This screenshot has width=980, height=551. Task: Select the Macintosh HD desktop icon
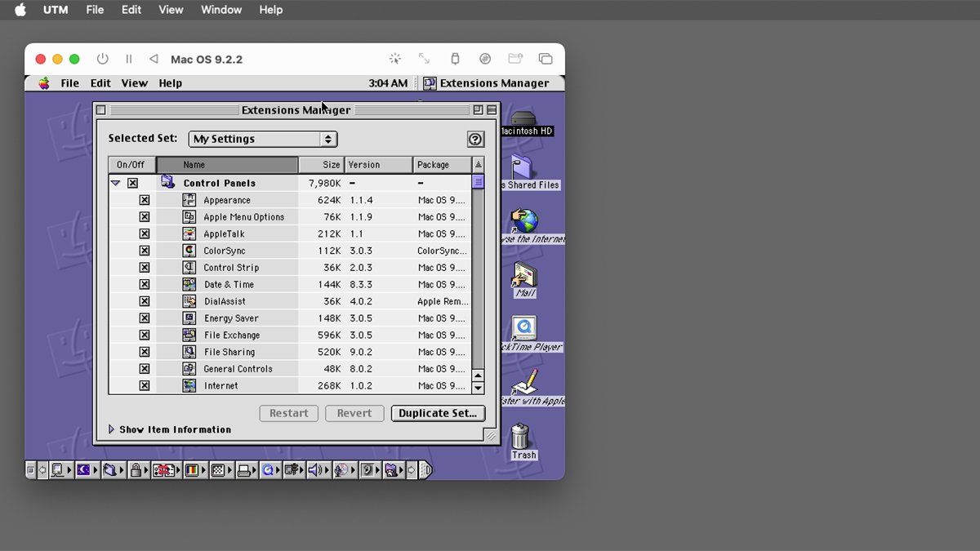click(523, 118)
